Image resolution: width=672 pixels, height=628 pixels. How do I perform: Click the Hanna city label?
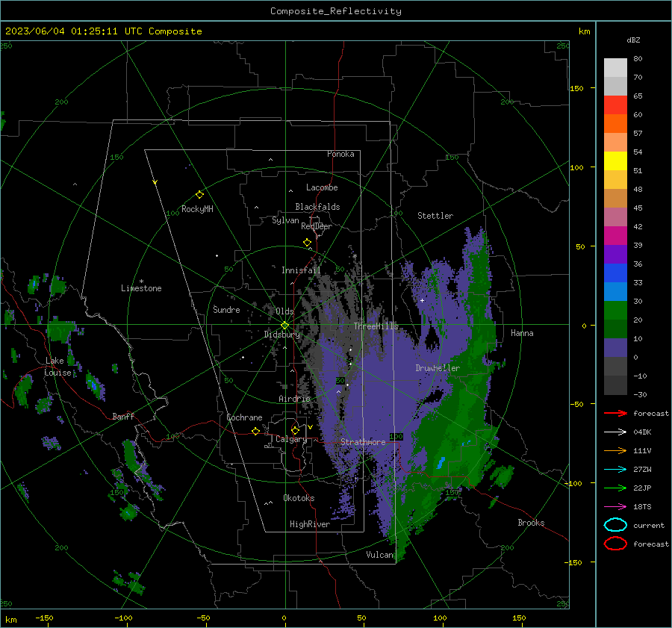point(522,333)
